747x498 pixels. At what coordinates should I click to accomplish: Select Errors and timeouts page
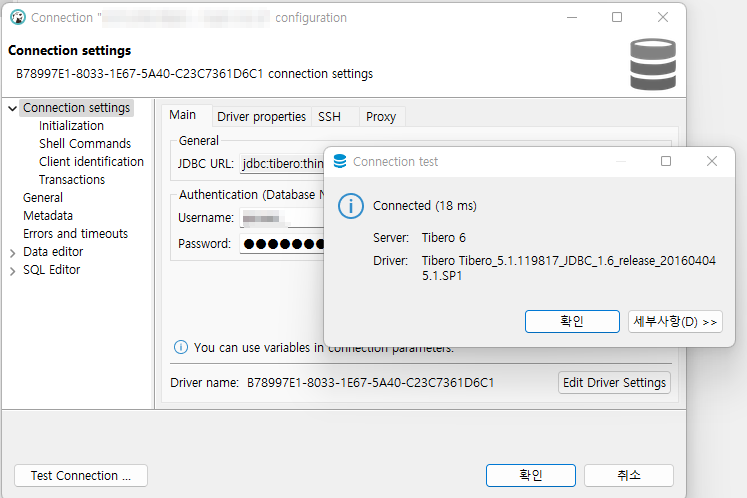(75, 234)
